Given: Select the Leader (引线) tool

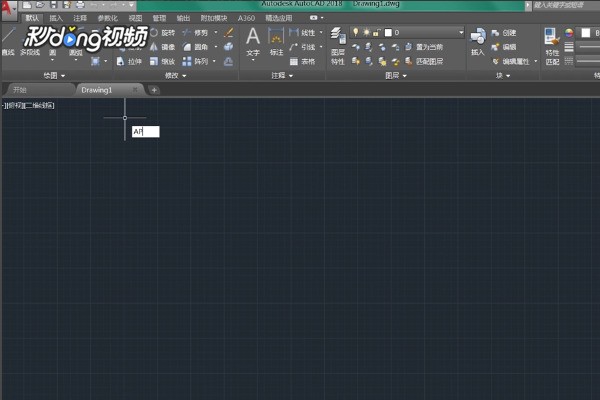Looking at the screenshot, I should pyautogui.click(x=302, y=47).
